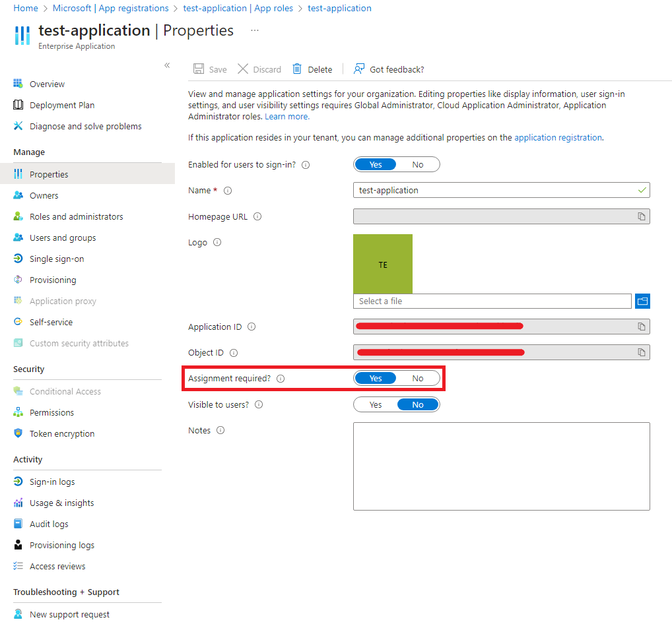Click the Usage & insights chart icon
Screen dimensions: 672x628
(x=18, y=503)
